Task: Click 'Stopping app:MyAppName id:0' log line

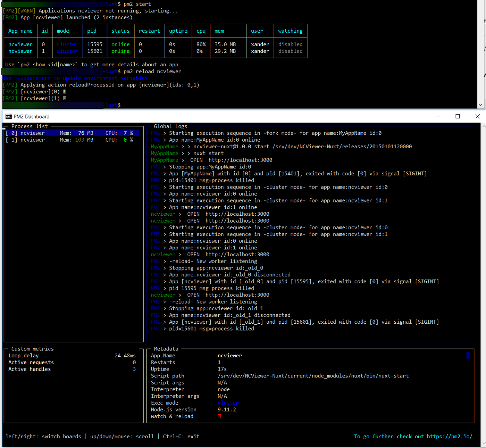Action: (210, 167)
